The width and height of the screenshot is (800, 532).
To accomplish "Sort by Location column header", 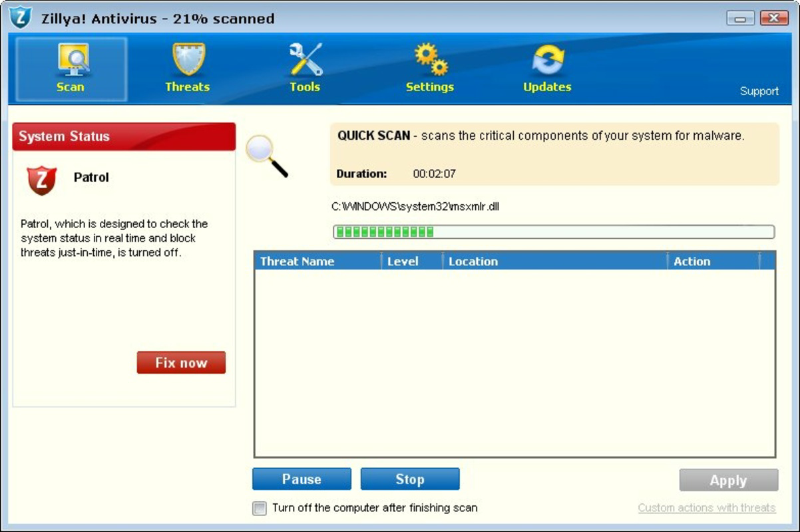I will [555, 261].
